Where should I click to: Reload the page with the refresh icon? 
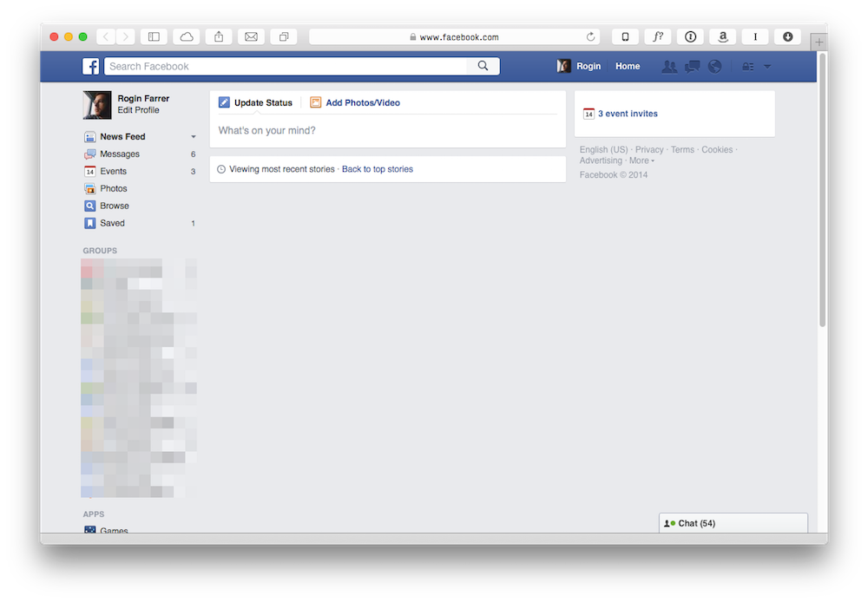[x=590, y=36]
